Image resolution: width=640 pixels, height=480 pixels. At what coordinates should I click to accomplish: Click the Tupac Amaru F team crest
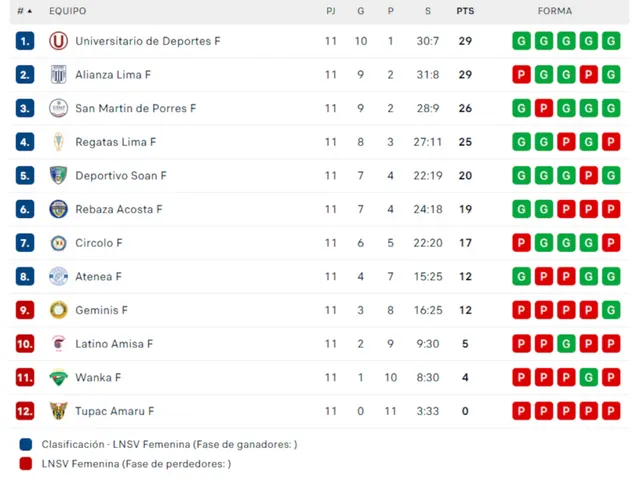[x=58, y=411]
